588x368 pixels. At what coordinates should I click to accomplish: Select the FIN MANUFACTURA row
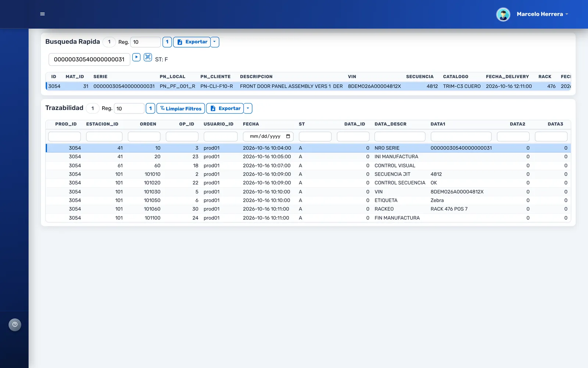[x=308, y=218]
